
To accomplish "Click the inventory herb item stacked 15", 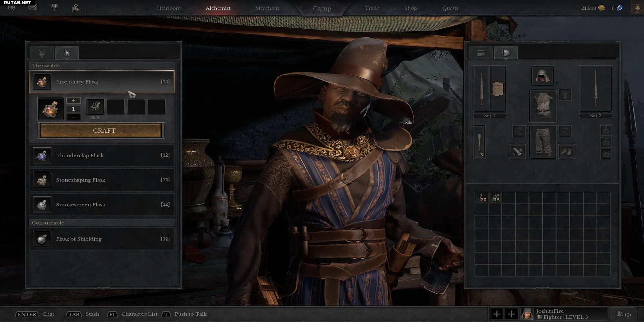I will pos(495,198).
